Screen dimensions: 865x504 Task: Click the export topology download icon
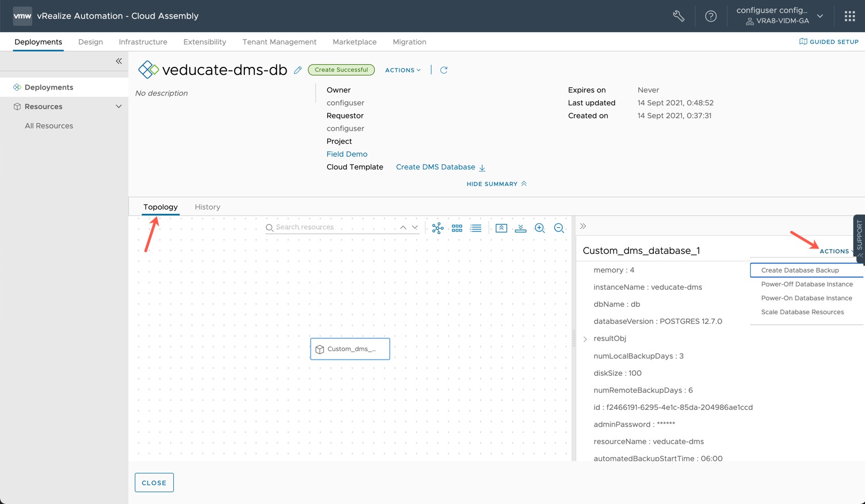click(520, 228)
